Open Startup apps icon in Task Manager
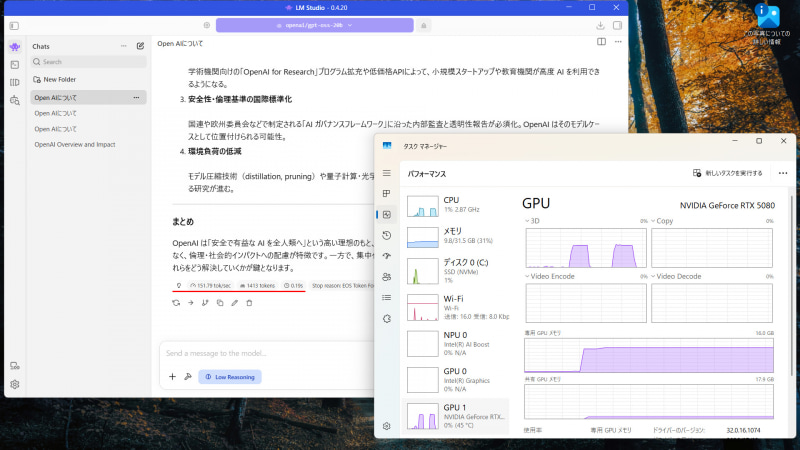800x450 pixels. pyautogui.click(x=387, y=256)
